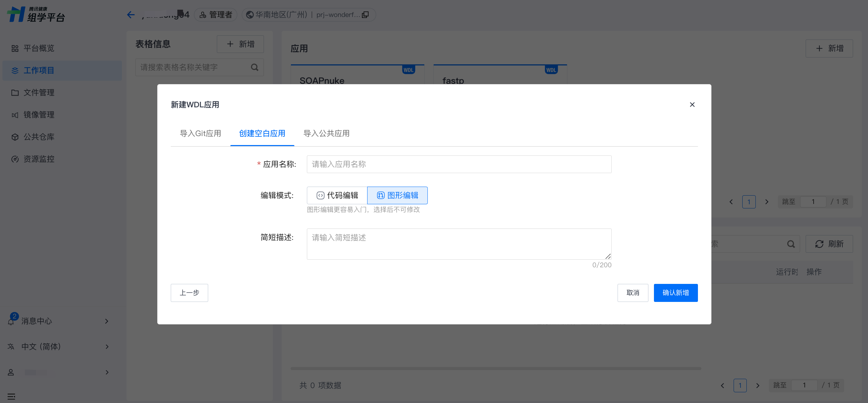Close the 新建WDL应用 dialog with X
The image size is (868, 403).
point(692,105)
